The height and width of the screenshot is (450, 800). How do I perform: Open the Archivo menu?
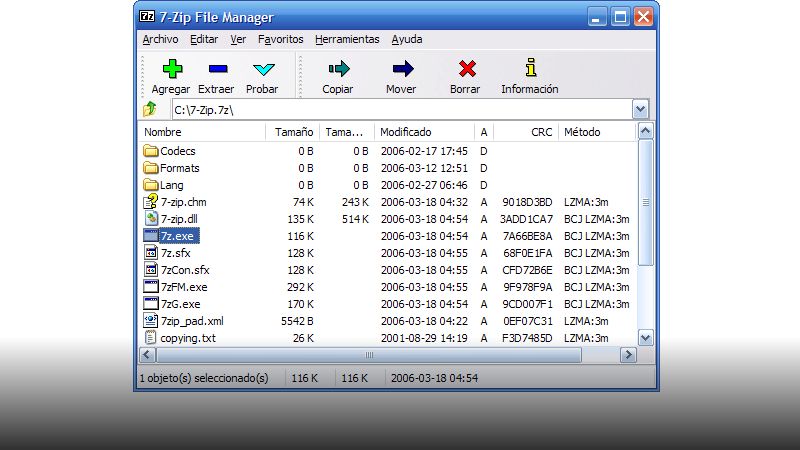[160, 39]
